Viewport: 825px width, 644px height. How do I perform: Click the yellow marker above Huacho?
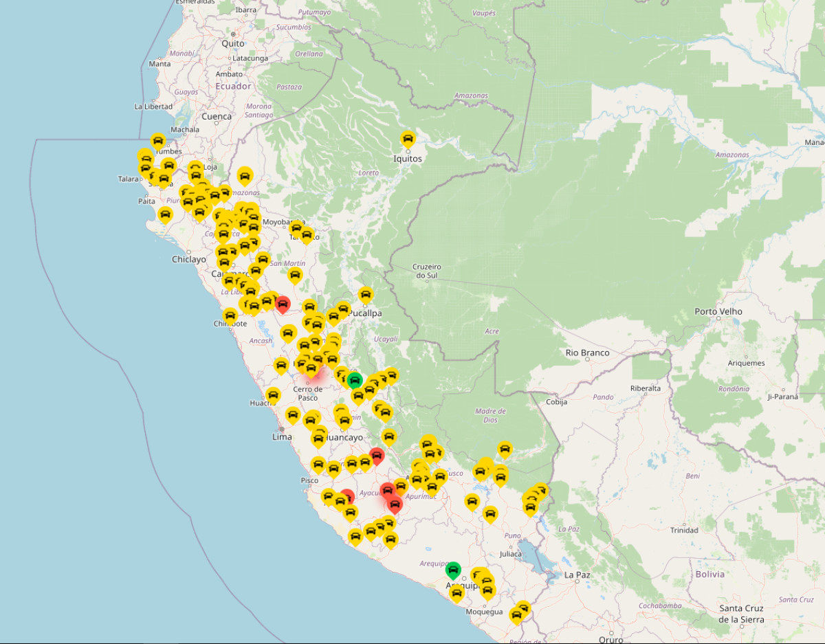274,395
